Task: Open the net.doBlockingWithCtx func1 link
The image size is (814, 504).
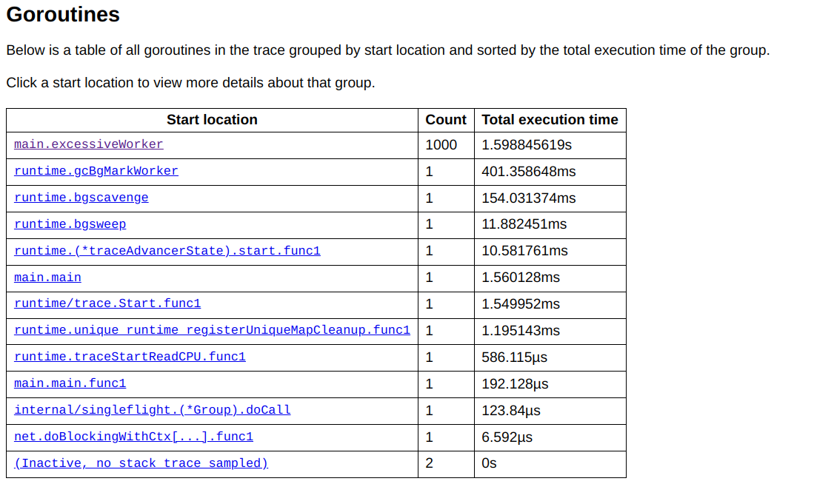Action: click(133, 437)
